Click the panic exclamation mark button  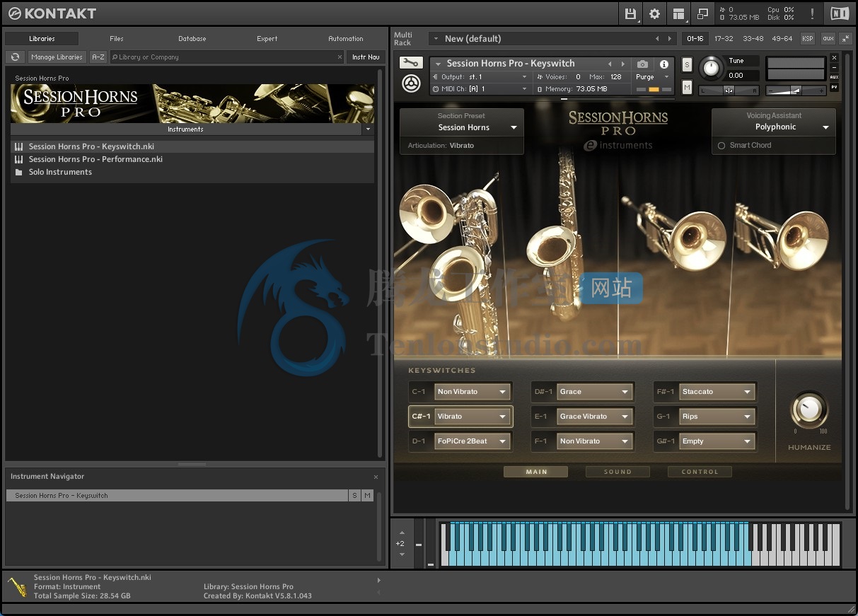pos(812,13)
